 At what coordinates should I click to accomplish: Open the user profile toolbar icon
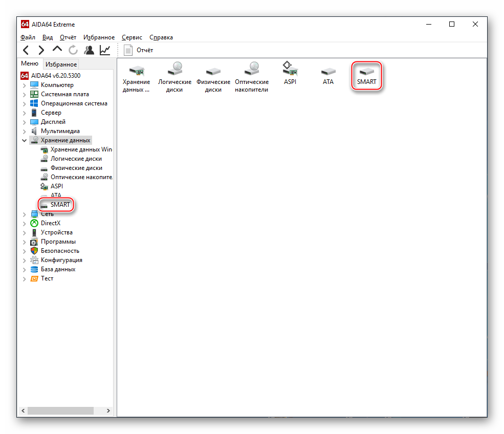click(x=89, y=50)
